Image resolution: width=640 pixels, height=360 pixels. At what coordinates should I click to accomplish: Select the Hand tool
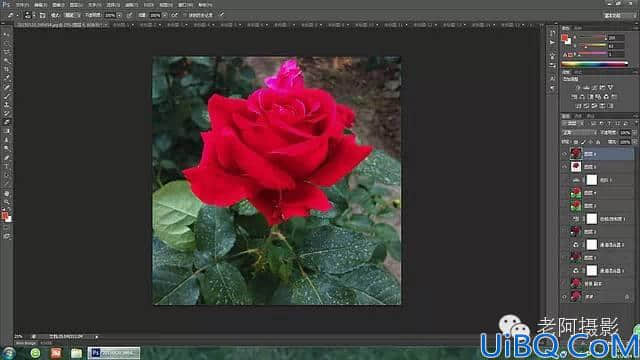[x=7, y=193]
